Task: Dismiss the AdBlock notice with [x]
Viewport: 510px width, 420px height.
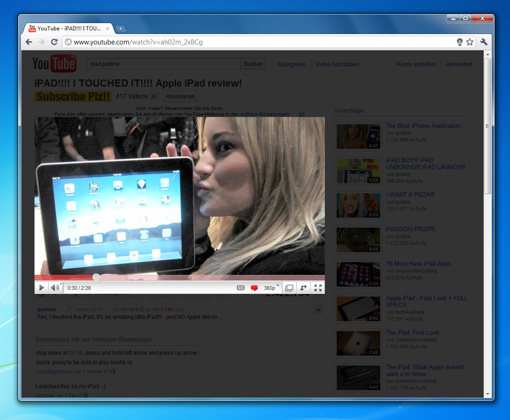Action: [302, 114]
